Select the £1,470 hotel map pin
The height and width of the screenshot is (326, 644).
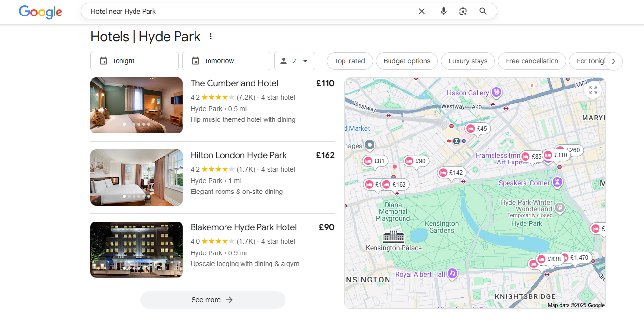coord(579,258)
